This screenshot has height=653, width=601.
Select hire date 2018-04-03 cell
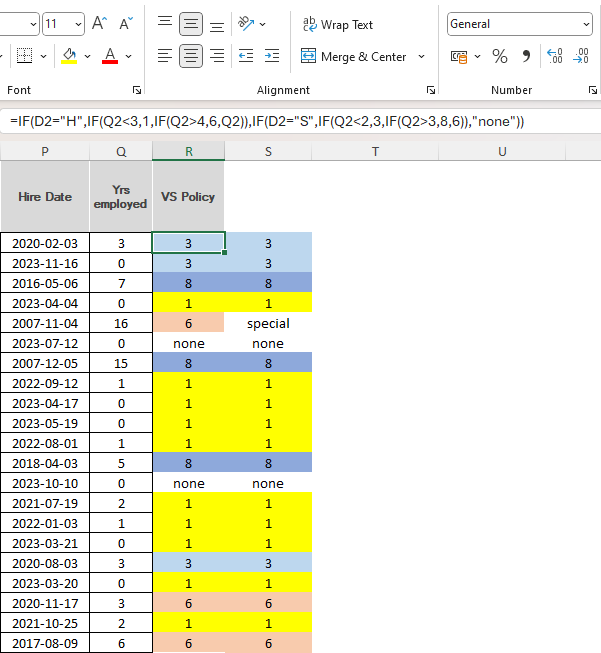(45, 464)
